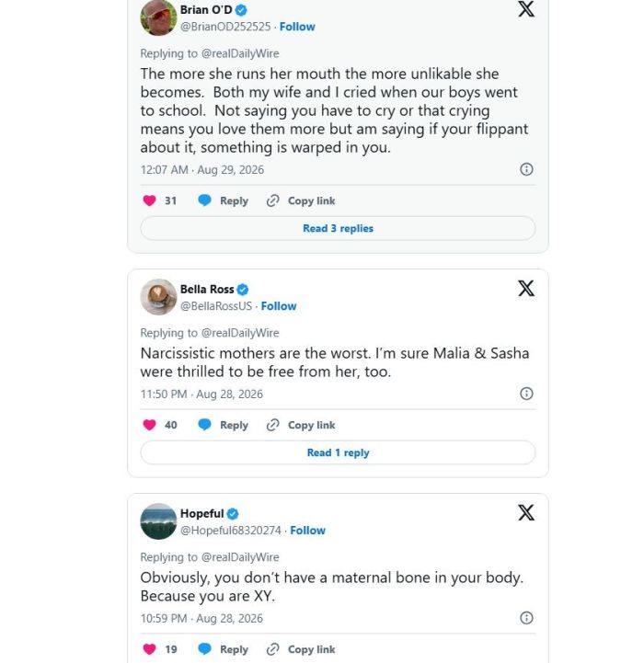Follow @Hopeful68320274
Screen dimensions: 644x663
coord(307,531)
